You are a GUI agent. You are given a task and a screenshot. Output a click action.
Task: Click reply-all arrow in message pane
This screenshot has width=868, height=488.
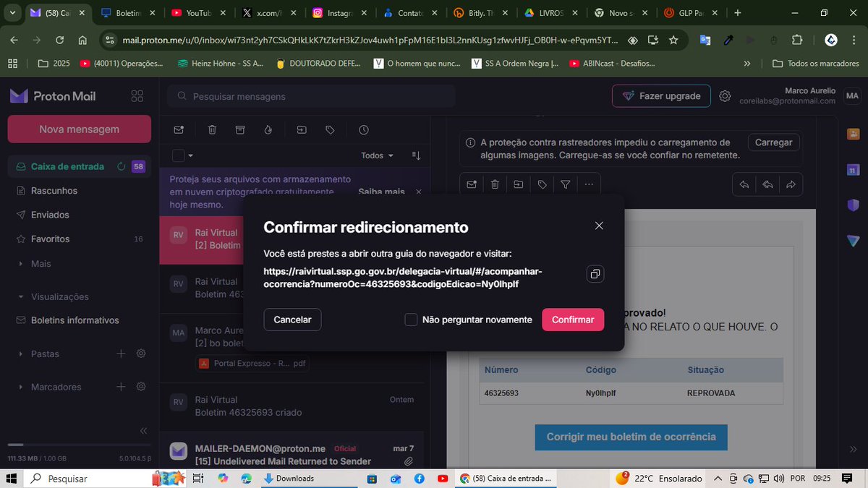click(767, 185)
